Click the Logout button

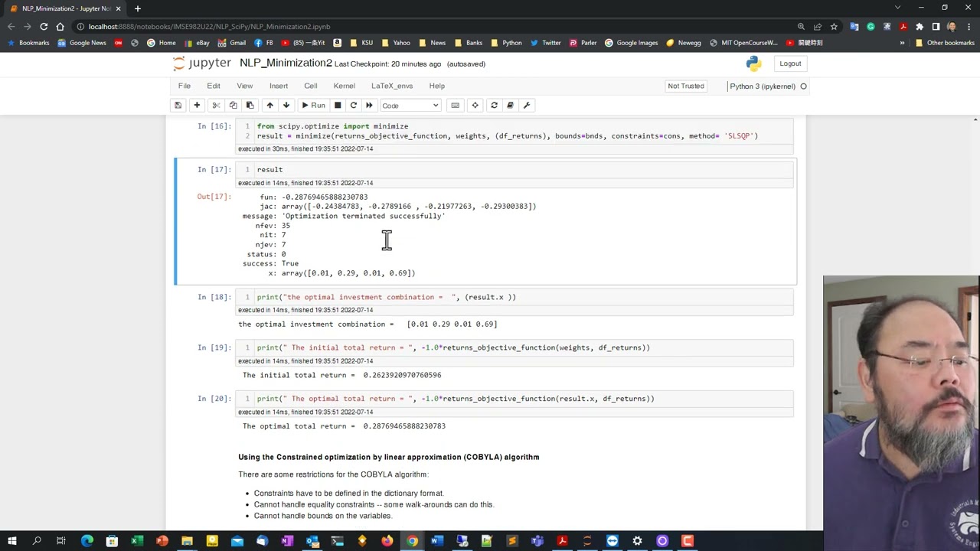pyautogui.click(x=790, y=64)
